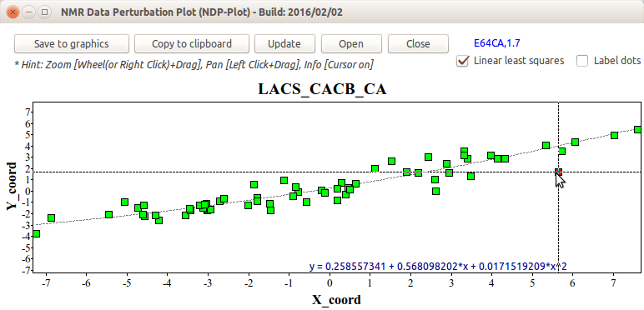Minimize the NDP-Plot window

(28, 12)
